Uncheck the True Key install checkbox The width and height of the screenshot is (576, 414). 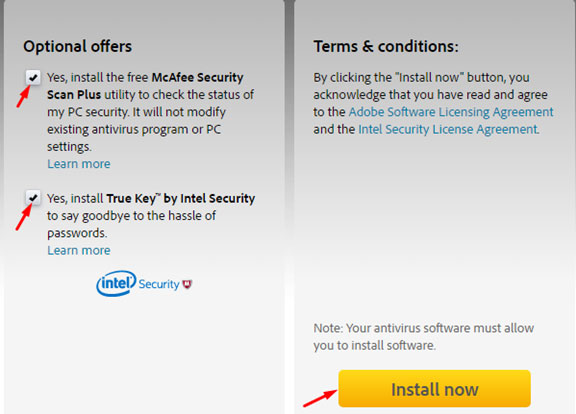tap(33, 198)
